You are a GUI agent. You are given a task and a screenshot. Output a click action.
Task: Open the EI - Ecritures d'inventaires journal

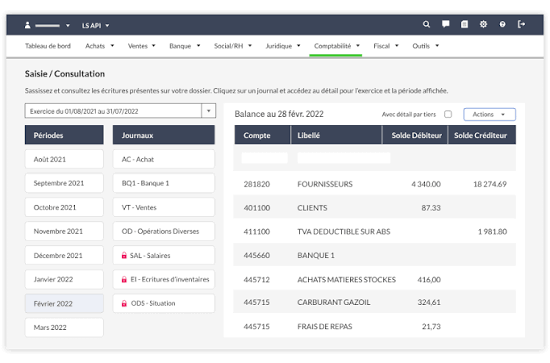(x=164, y=279)
